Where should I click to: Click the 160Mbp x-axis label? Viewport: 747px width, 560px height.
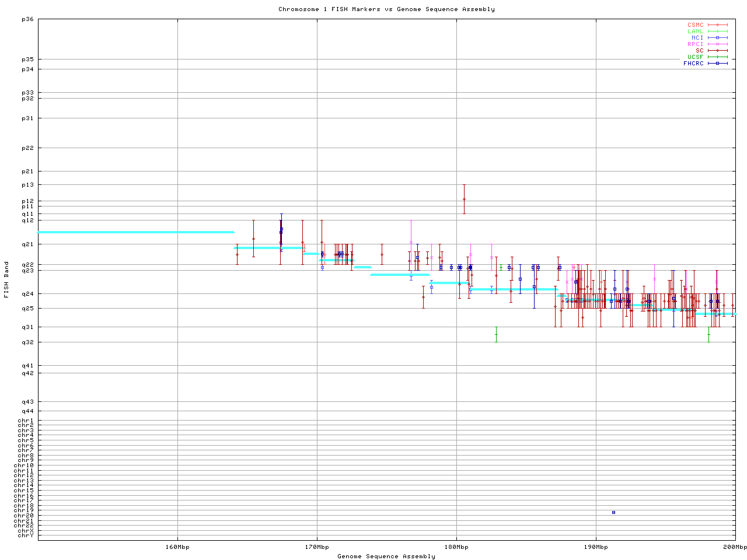(177, 547)
